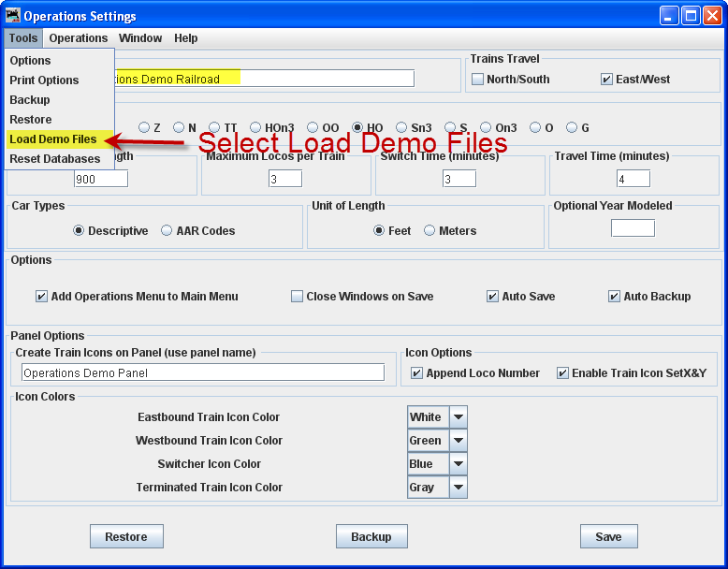Click the Optional Year Modeled field
728x569 pixels.
click(633, 228)
